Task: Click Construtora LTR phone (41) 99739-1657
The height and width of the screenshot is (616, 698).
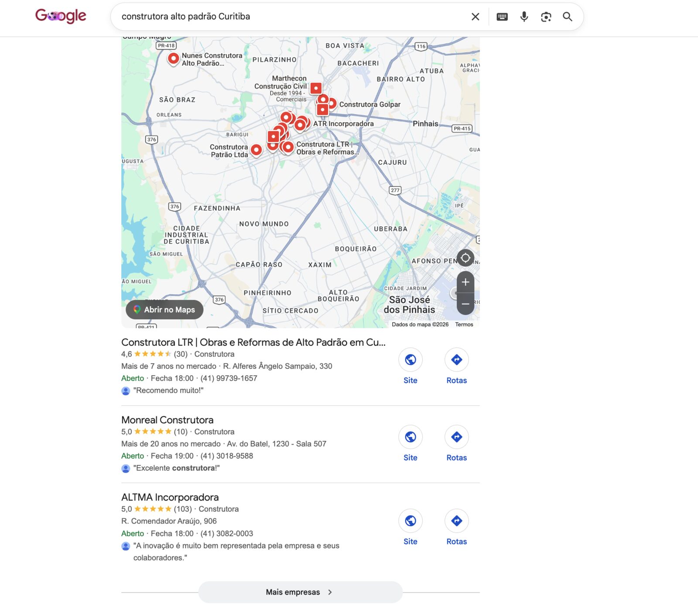Action: 229,378
